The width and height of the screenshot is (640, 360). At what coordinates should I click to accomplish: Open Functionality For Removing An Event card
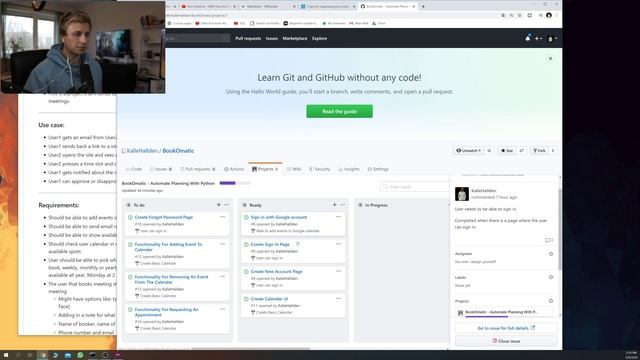171,280
